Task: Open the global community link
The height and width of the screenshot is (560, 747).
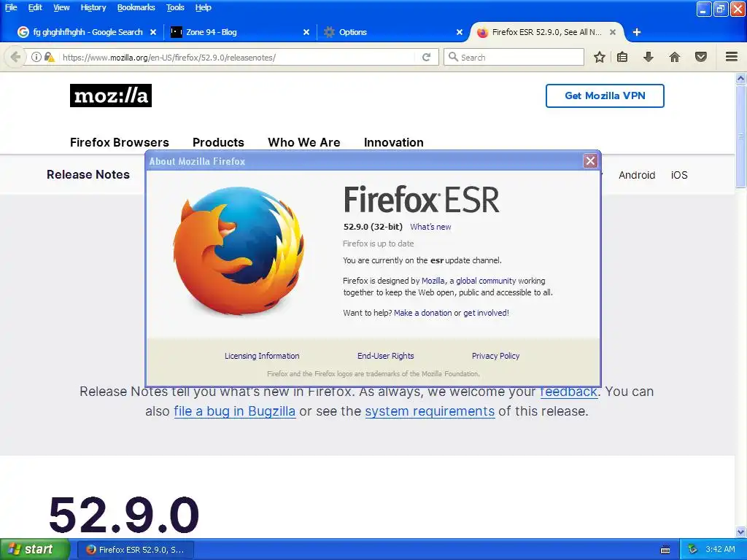Action: (x=486, y=281)
